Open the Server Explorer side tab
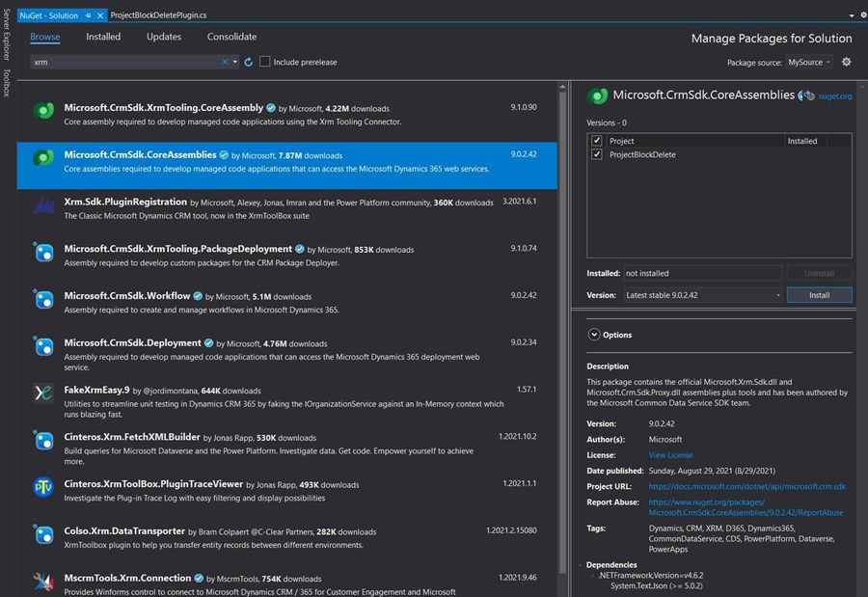The height and width of the screenshot is (597, 868). pyautogui.click(x=7, y=35)
